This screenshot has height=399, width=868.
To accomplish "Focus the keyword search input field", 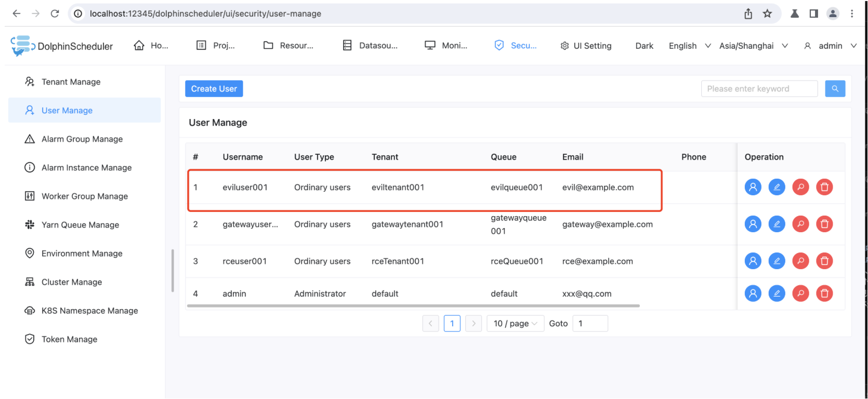I will click(759, 89).
